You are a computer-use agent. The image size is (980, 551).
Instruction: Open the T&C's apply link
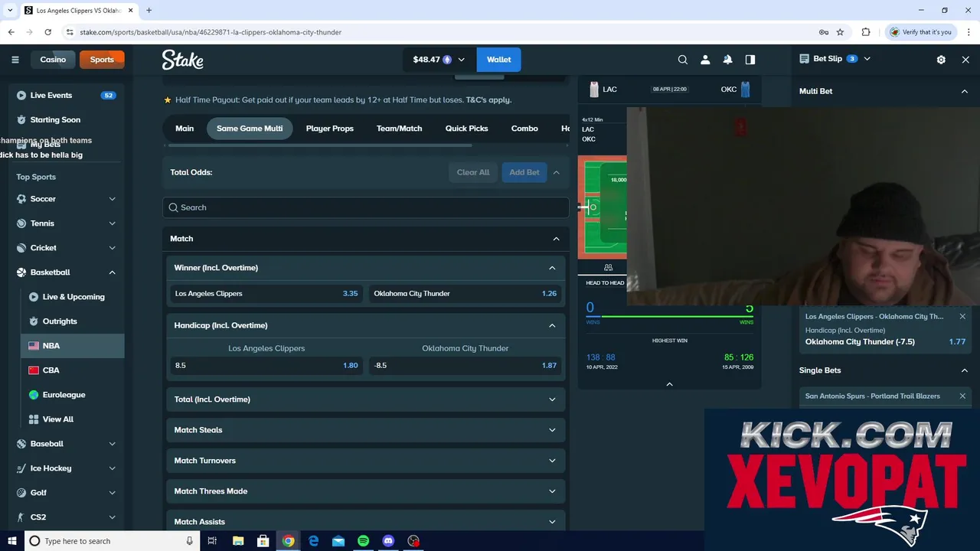[488, 99]
